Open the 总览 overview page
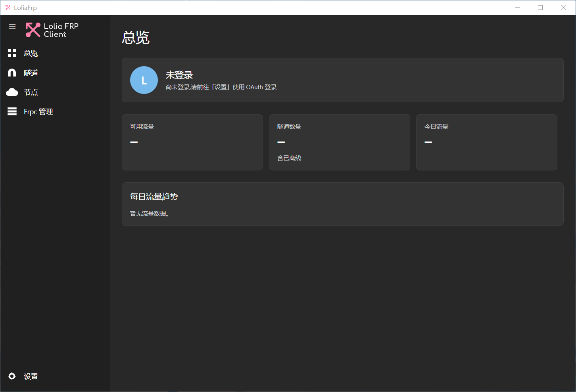Viewport: 576px width, 392px height. (55, 53)
